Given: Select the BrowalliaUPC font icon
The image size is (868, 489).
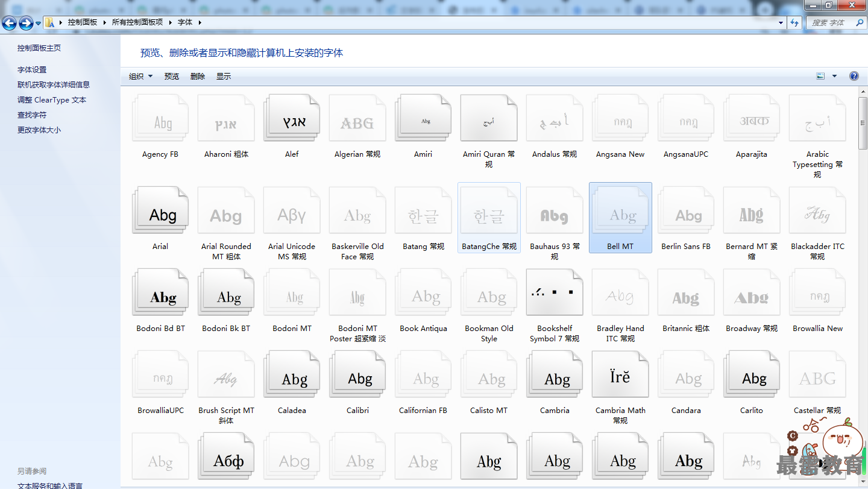Looking at the screenshot, I should coord(160,374).
